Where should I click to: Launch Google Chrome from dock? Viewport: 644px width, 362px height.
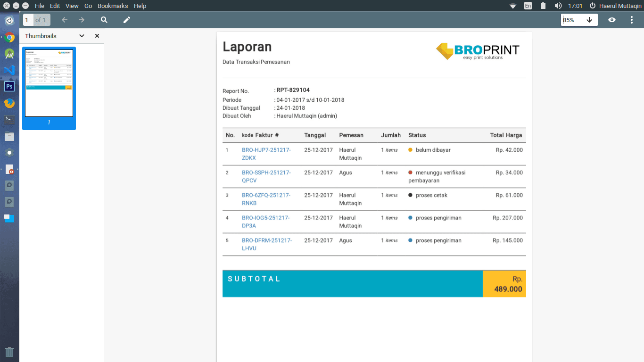[9, 37]
